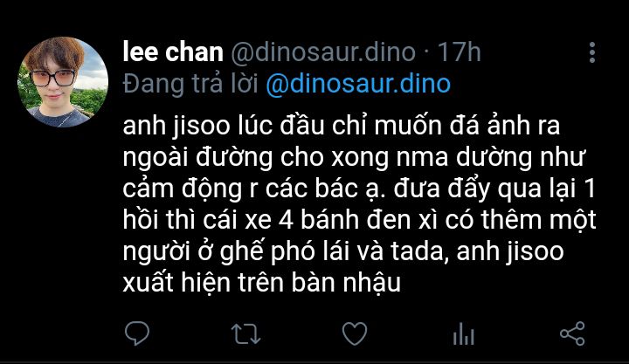Open tweet via first line 'anh jisoo lúc đầu'
This screenshot has height=364, width=629.
(x=341, y=126)
